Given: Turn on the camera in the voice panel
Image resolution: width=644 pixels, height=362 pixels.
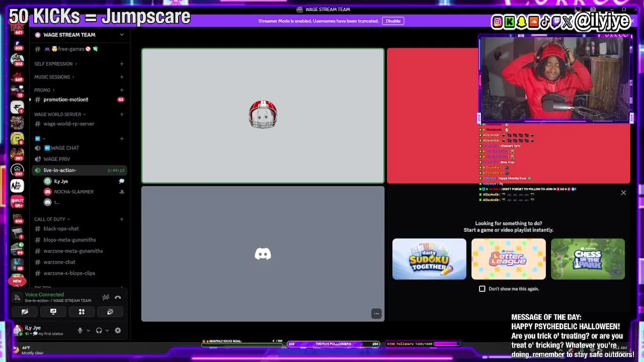Looking at the screenshot, I should (x=25, y=312).
